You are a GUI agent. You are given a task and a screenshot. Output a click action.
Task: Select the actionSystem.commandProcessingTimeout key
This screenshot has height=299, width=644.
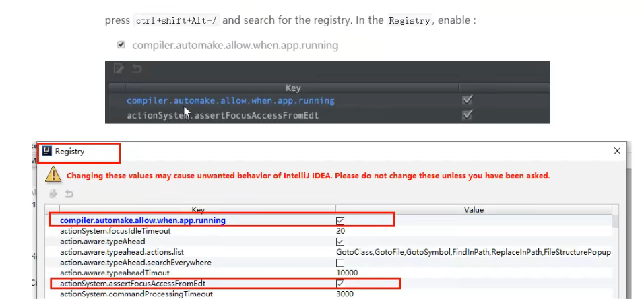tap(136, 294)
